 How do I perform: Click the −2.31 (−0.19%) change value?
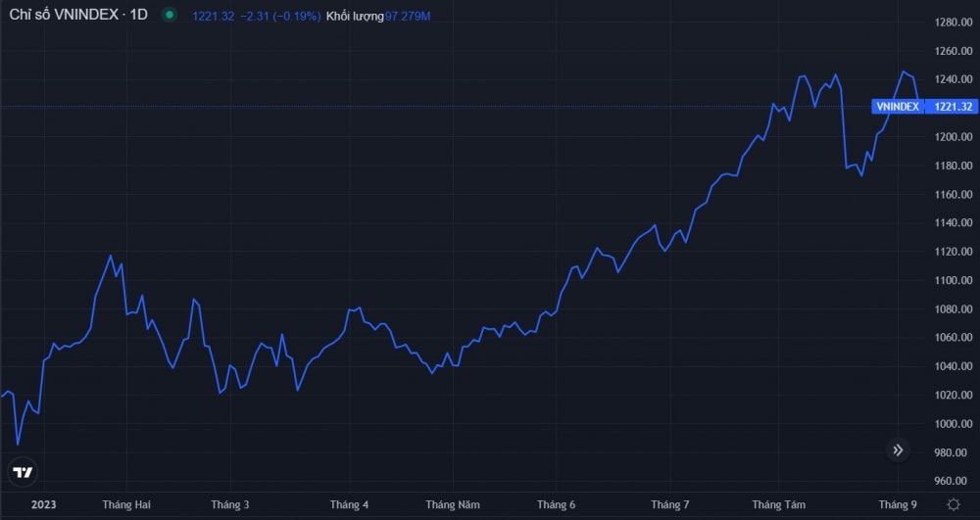[x=280, y=17]
